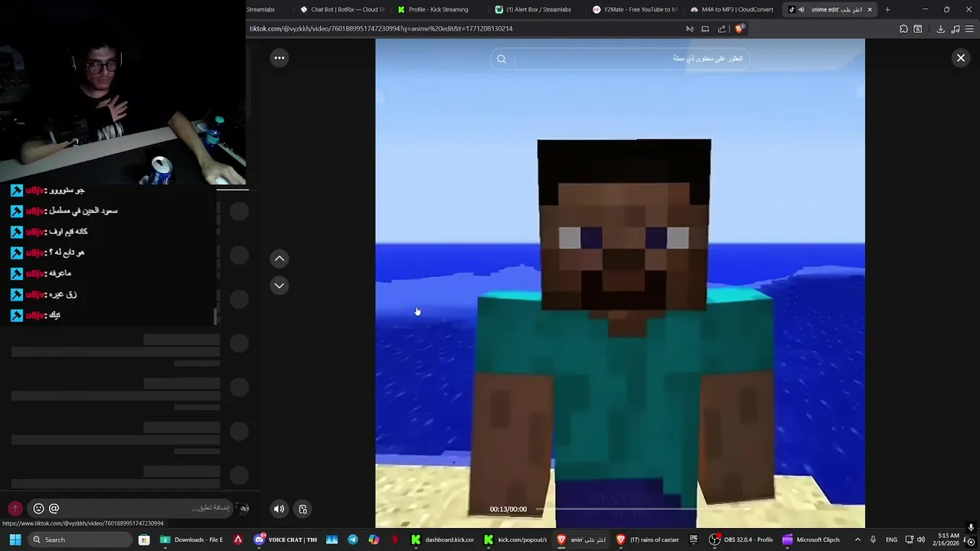Click the share icon in address bar
980x551 pixels.
[x=721, y=29]
